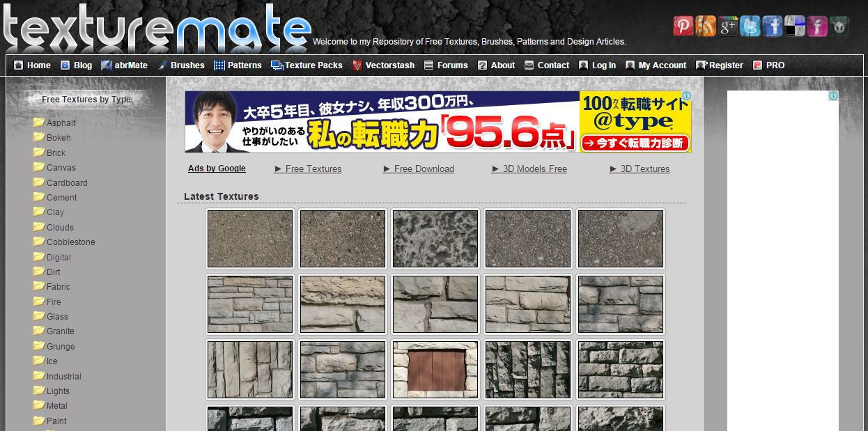Click the texturemate logo

pyautogui.click(x=157, y=28)
